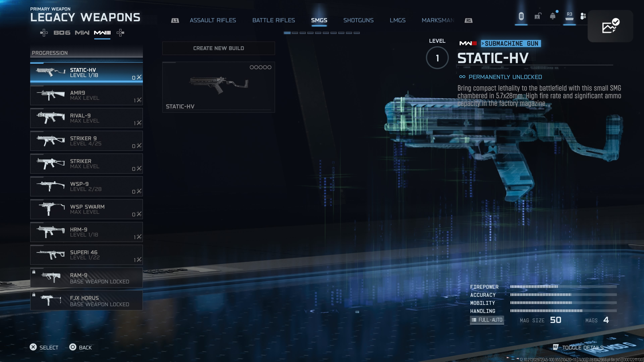Screen dimensions: 644x362
Task: Click the STRIKER max level weapon icon
Action: 51,164
